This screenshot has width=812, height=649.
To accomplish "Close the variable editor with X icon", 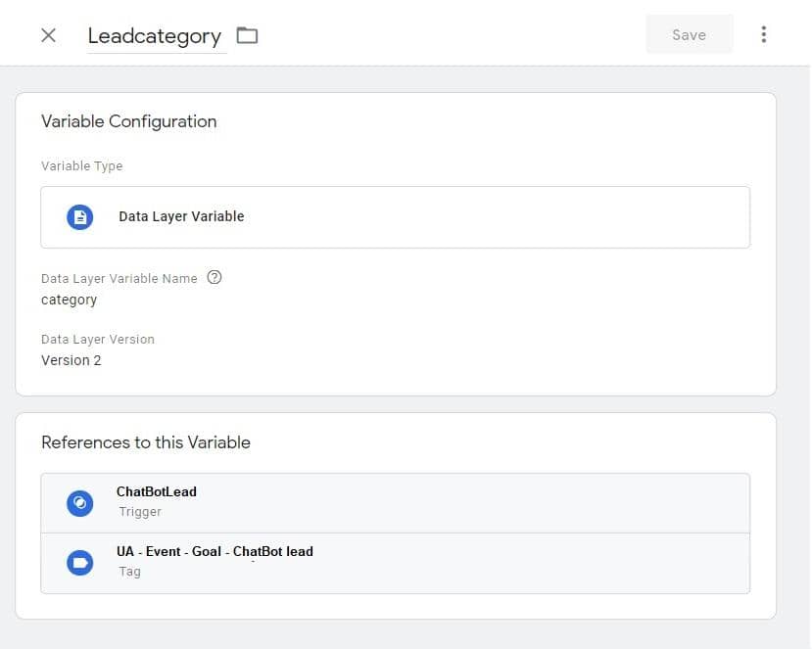I will pyautogui.click(x=48, y=35).
